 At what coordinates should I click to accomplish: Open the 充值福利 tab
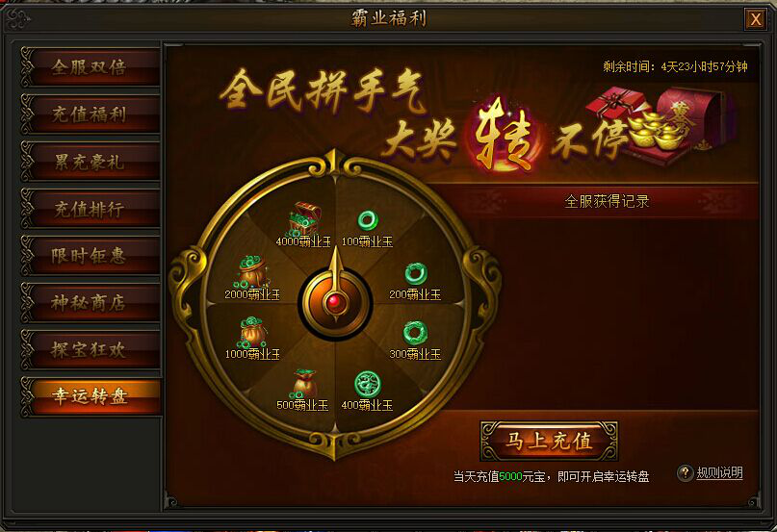[91, 114]
